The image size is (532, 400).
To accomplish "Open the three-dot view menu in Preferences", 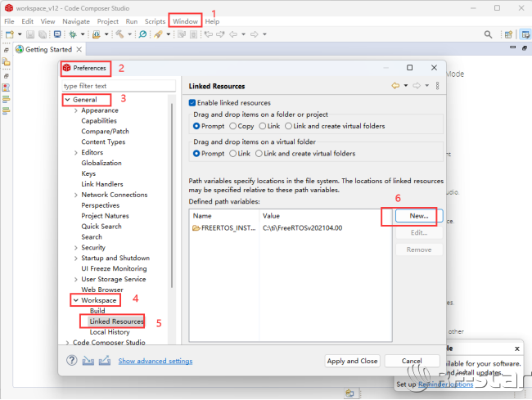I will pyautogui.click(x=437, y=86).
